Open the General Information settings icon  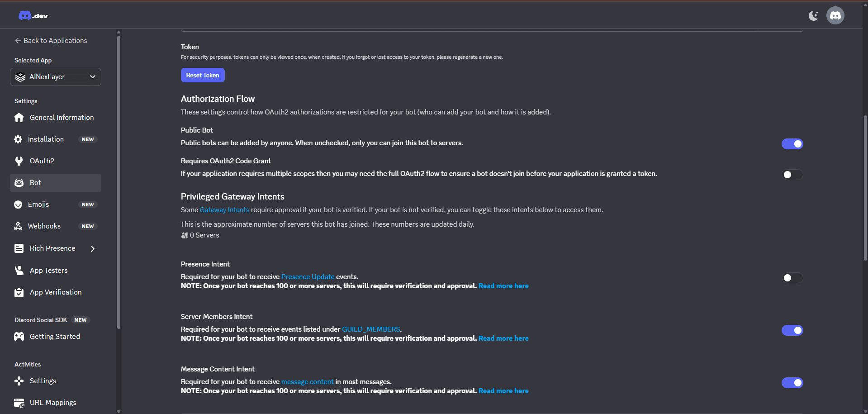pyautogui.click(x=19, y=117)
